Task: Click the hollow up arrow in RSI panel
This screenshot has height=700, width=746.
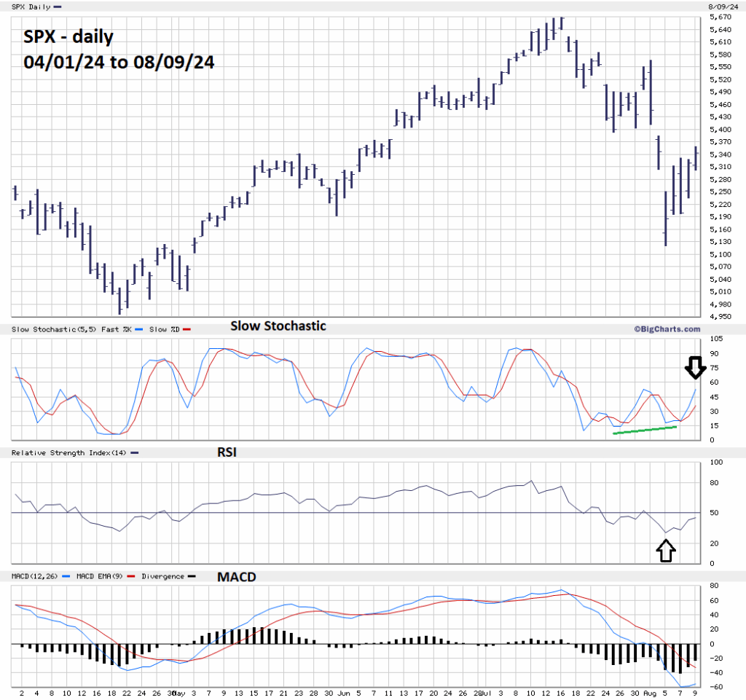Action: [666, 550]
